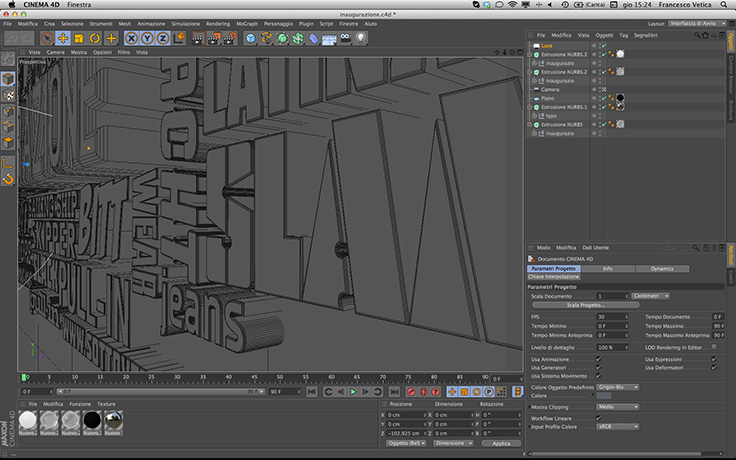Open Colore Oggetto Predefinito dropdown
The image size is (736, 460).
(x=618, y=387)
